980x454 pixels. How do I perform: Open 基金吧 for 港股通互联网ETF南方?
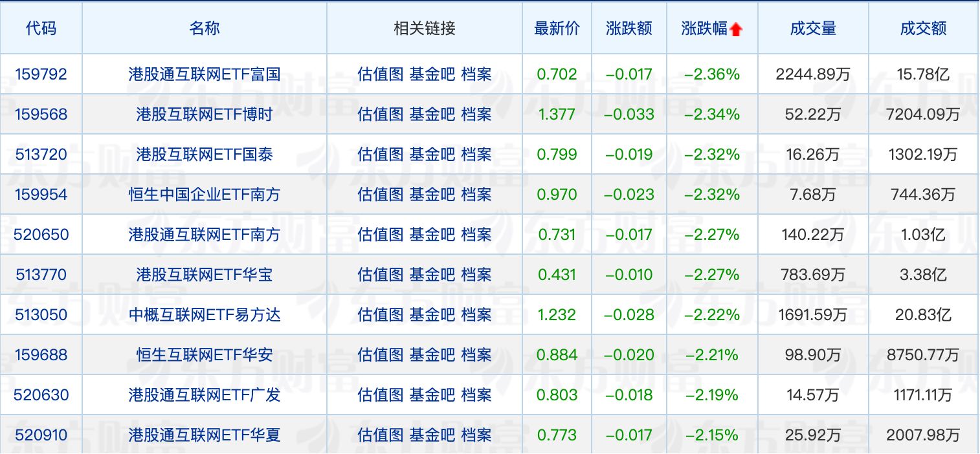tap(432, 234)
